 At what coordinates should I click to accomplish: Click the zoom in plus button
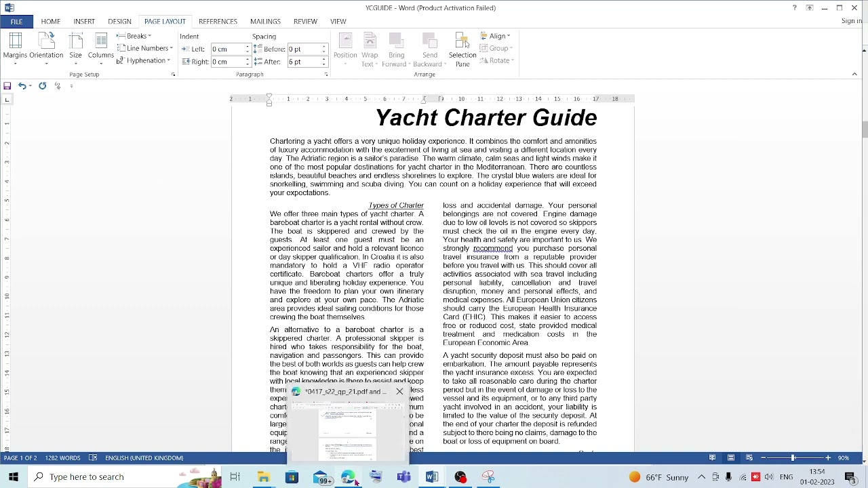pyautogui.click(x=827, y=458)
